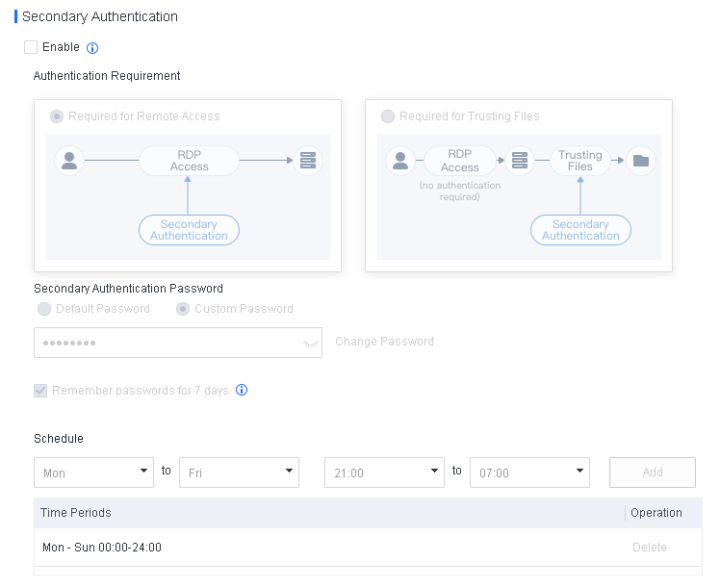Enable Secondary Authentication checkbox
The height and width of the screenshot is (588, 720).
tap(31, 47)
